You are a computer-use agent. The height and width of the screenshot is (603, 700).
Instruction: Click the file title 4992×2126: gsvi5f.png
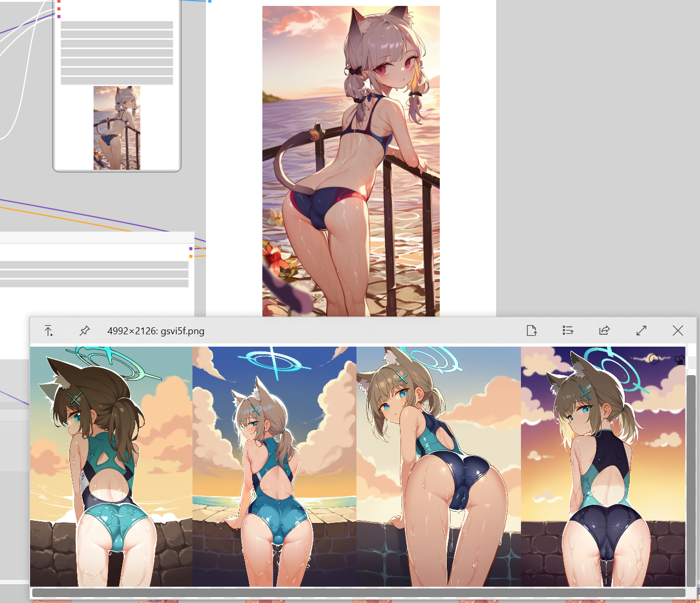pyautogui.click(x=156, y=331)
